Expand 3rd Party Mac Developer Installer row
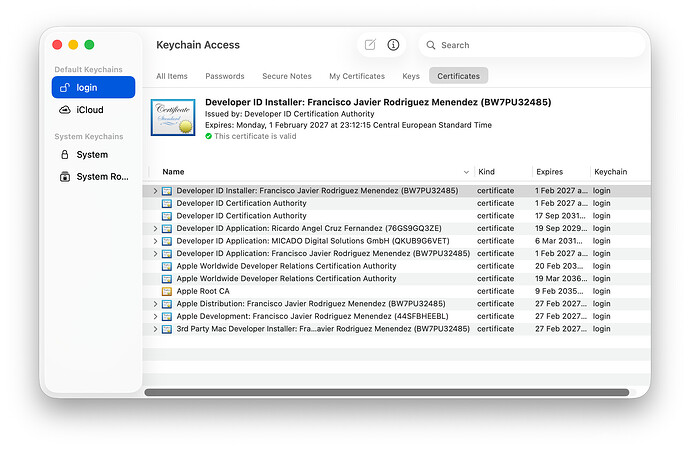This screenshot has height=450, width=690. (x=155, y=329)
